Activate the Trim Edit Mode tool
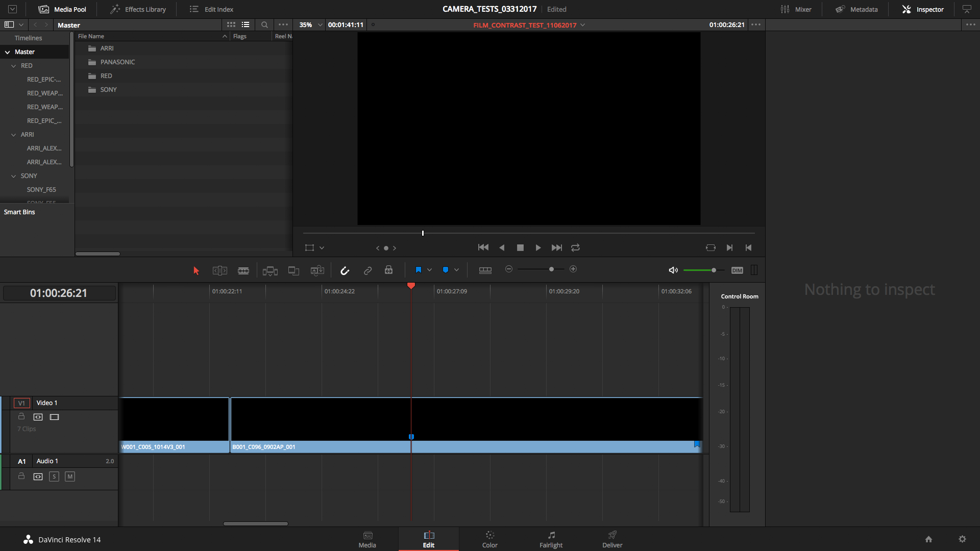The height and width of the screenshot is (551, 980). [x=220, y=271]
